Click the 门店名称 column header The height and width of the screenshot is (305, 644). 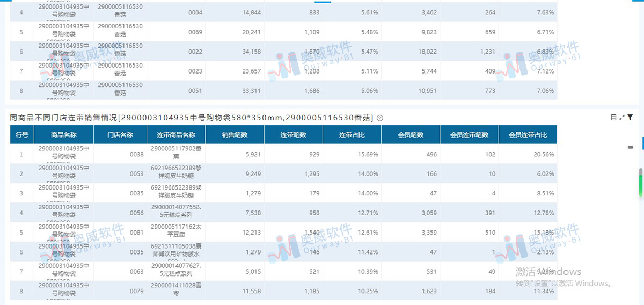tap(120, 135)
